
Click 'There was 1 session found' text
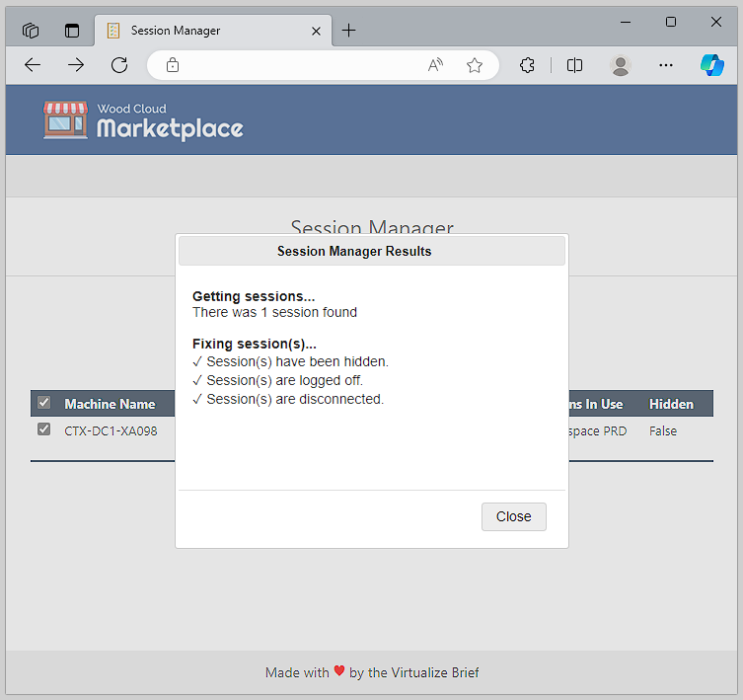click(x=275, y=313)
